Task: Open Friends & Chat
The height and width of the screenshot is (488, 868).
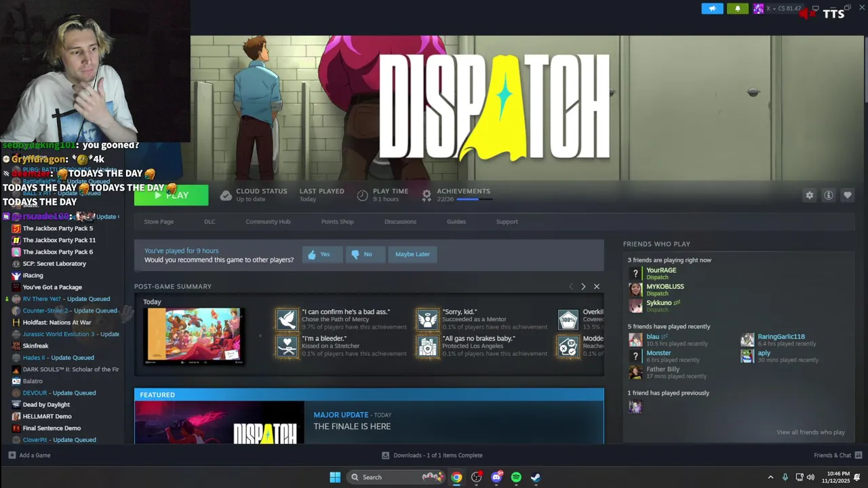Action: click(x=837, y=455)
